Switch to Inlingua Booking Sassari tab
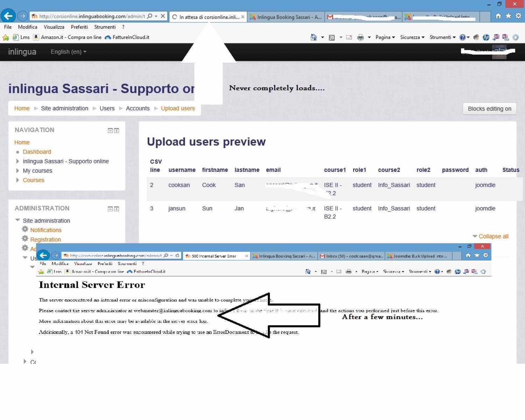Screen dimensions: 525x420 pos(286,17)
